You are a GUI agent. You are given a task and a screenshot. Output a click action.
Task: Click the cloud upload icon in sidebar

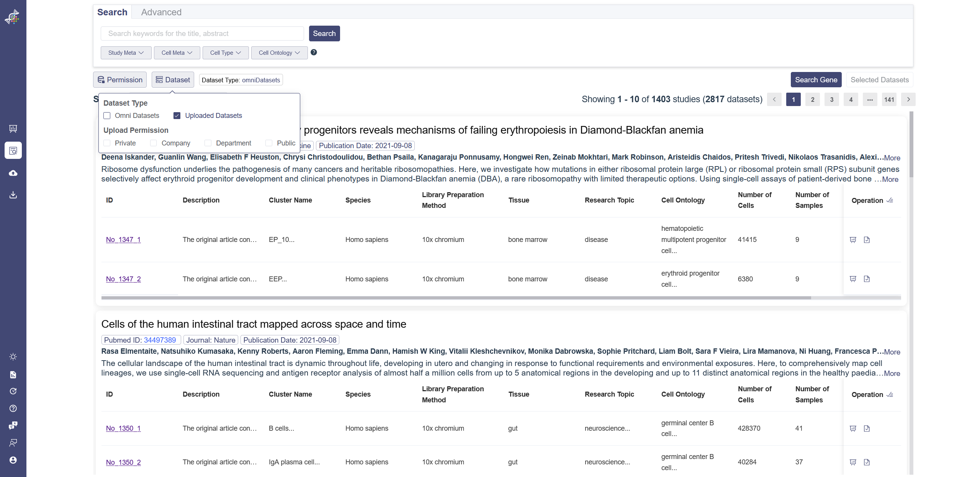(x=13, y=173)
